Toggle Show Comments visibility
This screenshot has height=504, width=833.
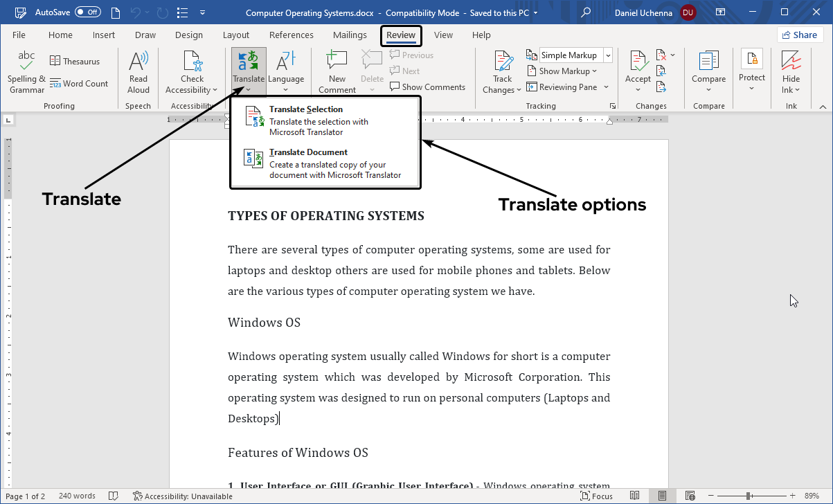427,87
